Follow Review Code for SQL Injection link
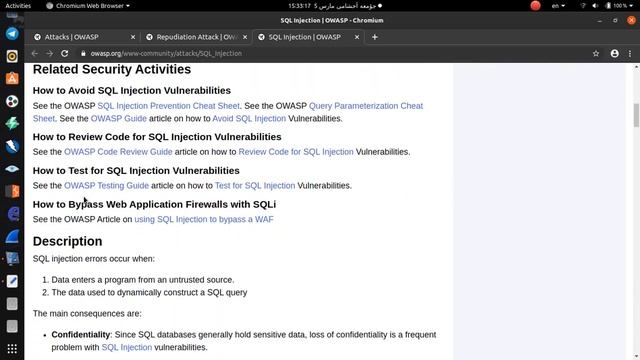The height and width of the screenshot is (360, 640). point(296,152)
